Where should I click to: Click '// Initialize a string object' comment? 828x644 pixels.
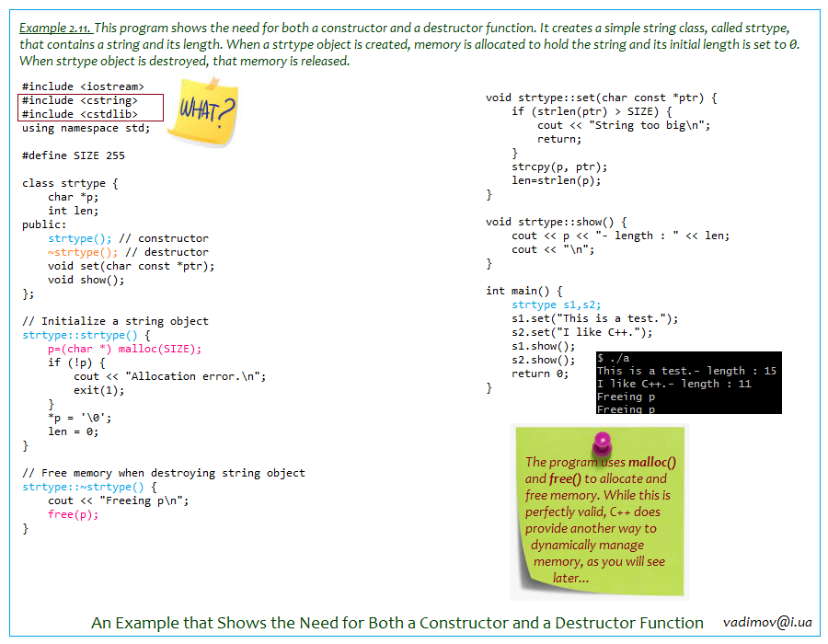[x=115, y=321]
